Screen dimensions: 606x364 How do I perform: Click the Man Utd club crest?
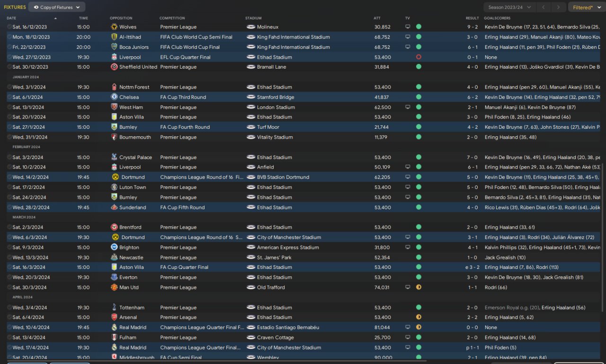coord(114,287)
